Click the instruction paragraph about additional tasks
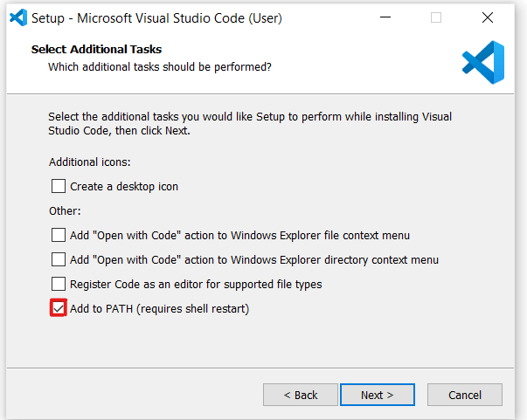The width and height of the screenshot is (527, 420). (250, 123)
